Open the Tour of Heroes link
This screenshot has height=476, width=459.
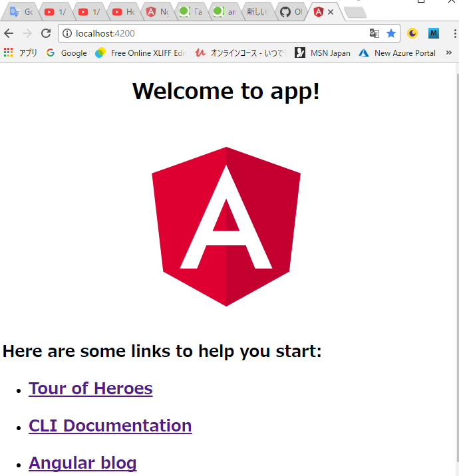tap(90, 388)
